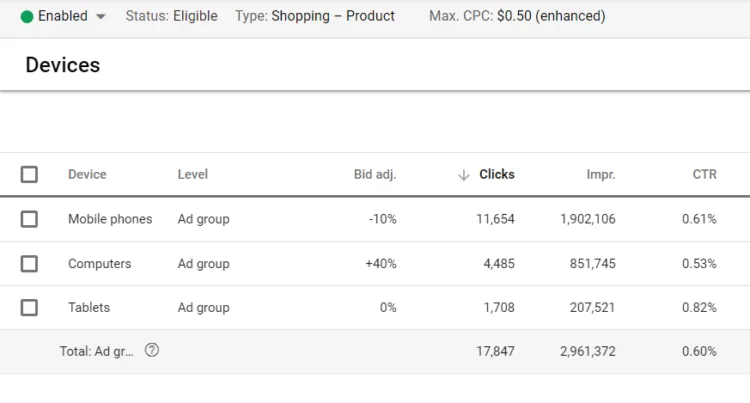Edit the Computers +40% bid adjustment
This screenshot has width=750, height=403.
[x=380, y=264]
